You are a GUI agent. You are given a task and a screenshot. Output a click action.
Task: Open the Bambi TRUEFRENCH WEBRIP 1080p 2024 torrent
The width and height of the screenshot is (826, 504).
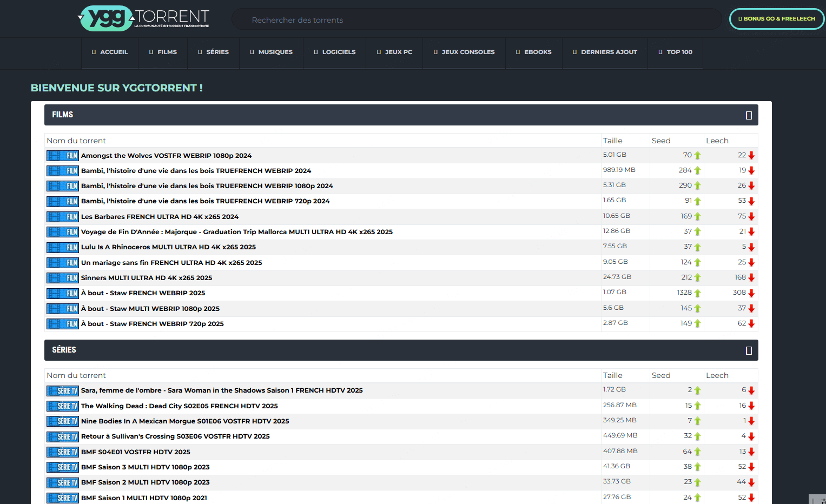tap(207, 185)
